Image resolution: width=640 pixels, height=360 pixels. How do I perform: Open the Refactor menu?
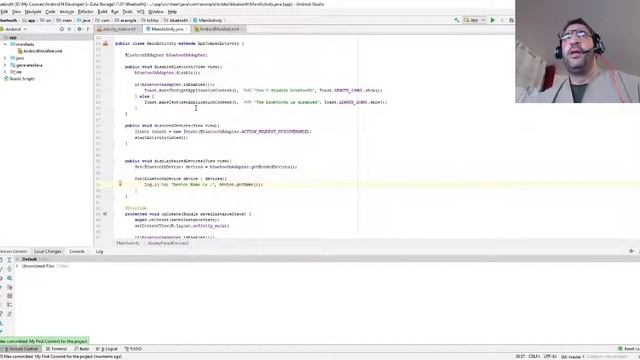click(85, 12)
